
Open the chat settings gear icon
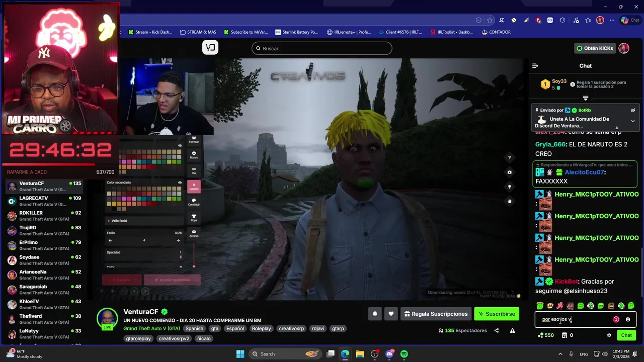(x=609, y=335)
